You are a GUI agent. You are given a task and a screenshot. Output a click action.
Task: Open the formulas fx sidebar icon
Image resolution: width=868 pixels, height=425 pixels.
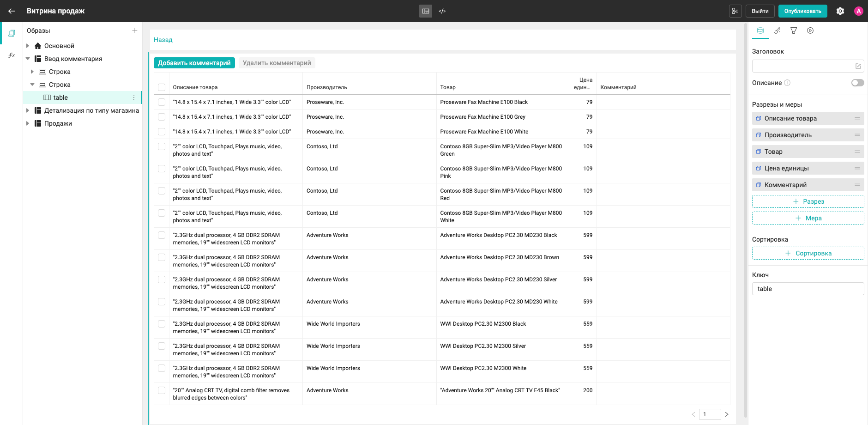[x=12, y=55]
